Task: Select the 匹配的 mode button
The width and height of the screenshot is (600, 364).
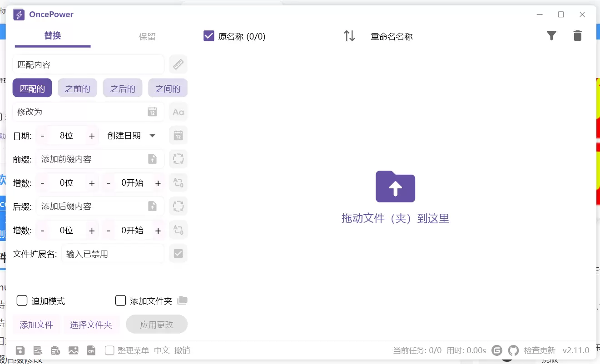Action: click(x=32, y=88)
